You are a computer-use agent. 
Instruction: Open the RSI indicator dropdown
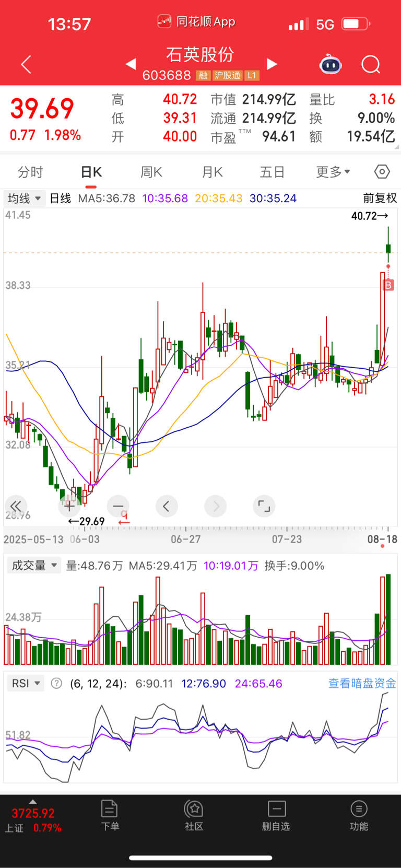[x=26, y=683]
